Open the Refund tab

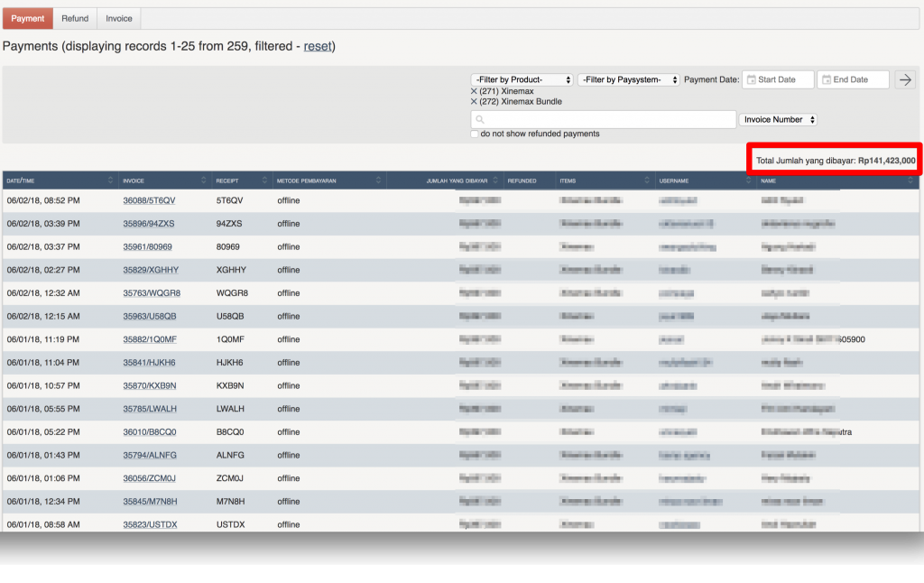coord(75,18)
